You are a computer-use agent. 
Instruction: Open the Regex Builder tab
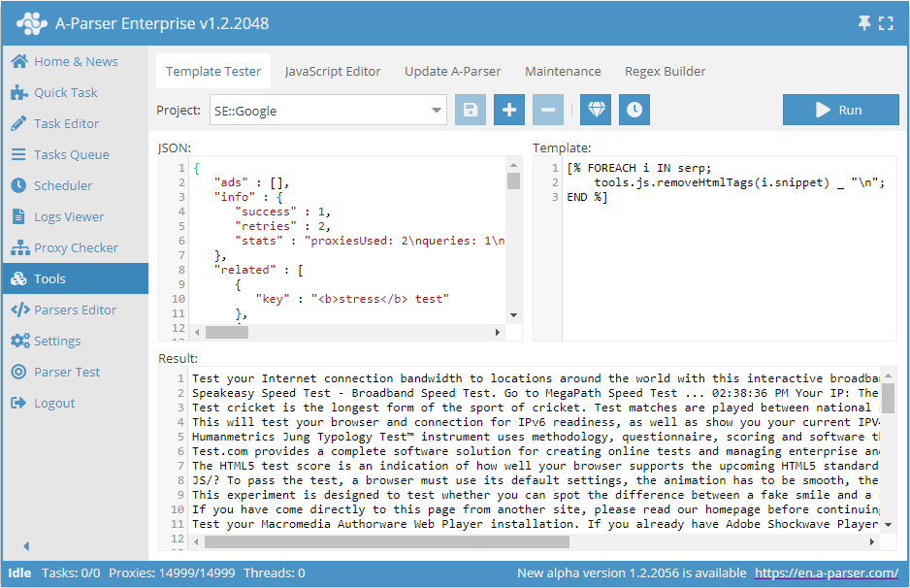click(665, 71)
